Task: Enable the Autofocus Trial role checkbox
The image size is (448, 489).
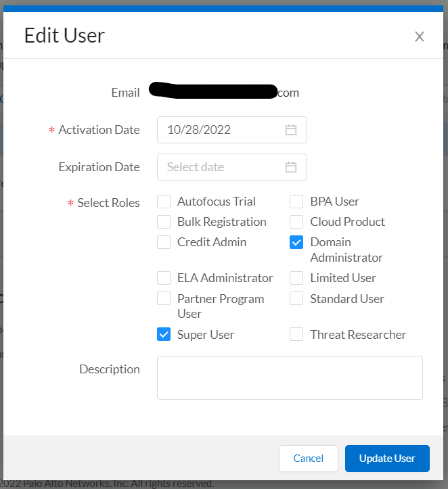Action: pyautogui.click(x=164, y=202)
